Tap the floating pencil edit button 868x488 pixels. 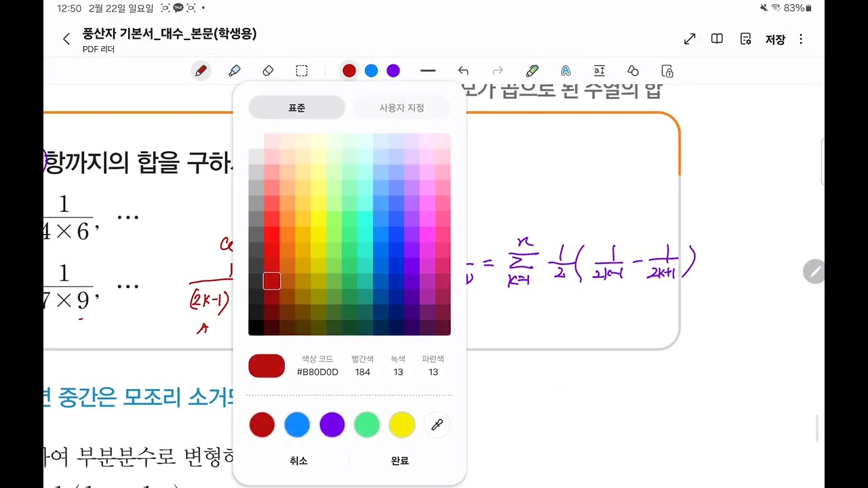click(x=814, y=271)
